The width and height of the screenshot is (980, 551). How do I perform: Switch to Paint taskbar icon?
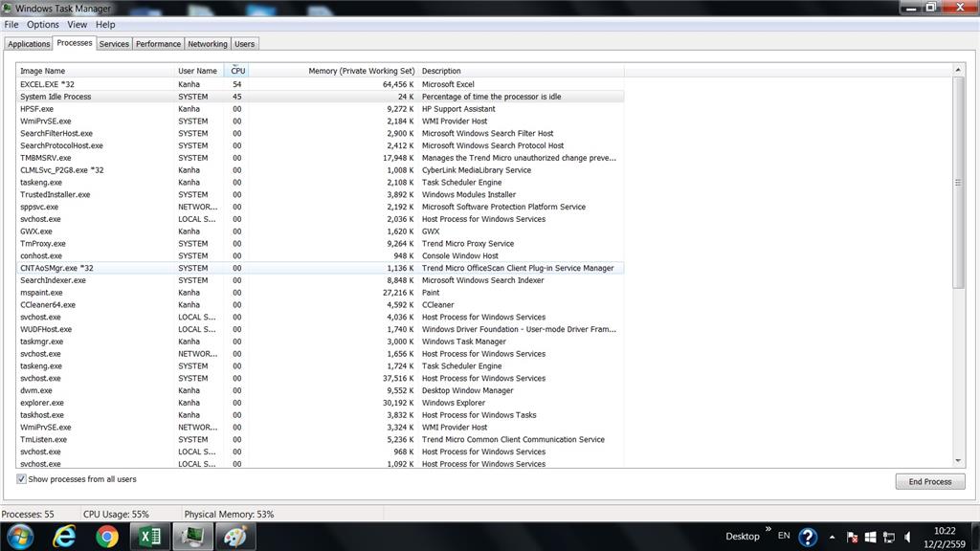click(235, 537)
